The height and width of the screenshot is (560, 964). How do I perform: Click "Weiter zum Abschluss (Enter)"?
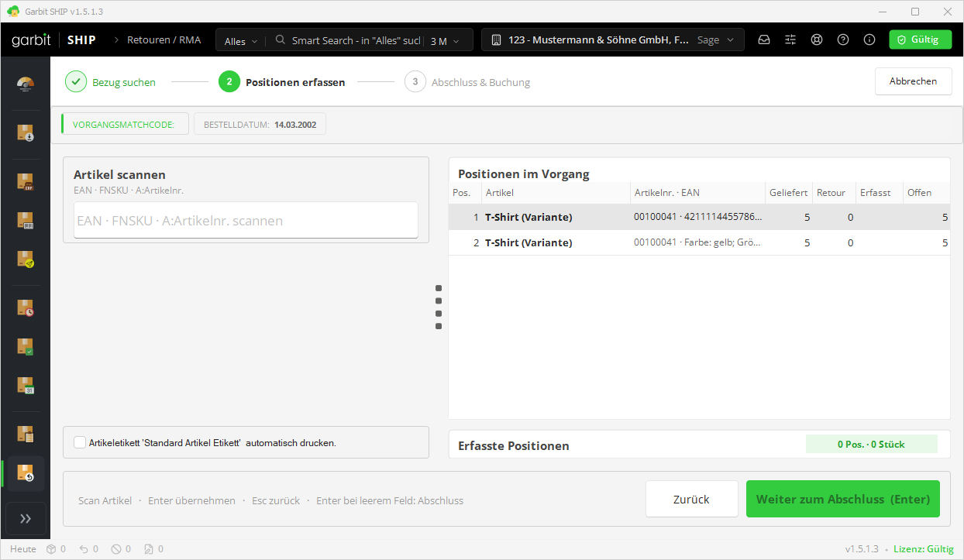click(x=843, y=500)
